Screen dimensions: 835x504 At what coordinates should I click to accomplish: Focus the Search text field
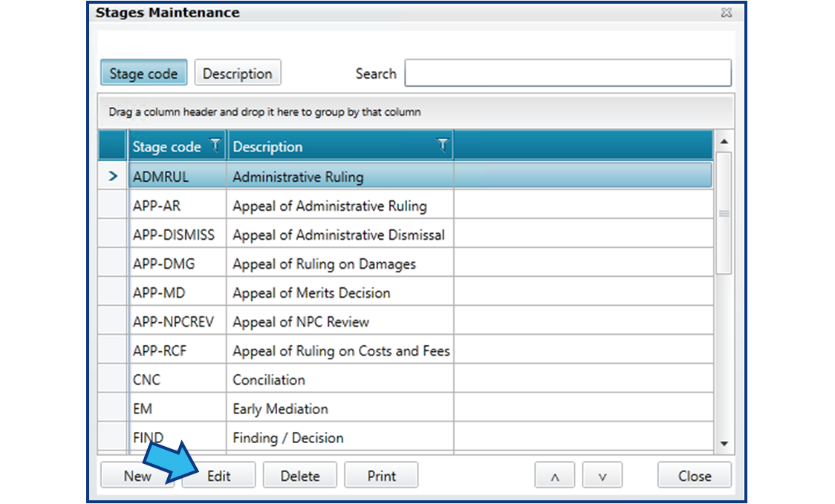pyautogui.click(x=568, y=73)
